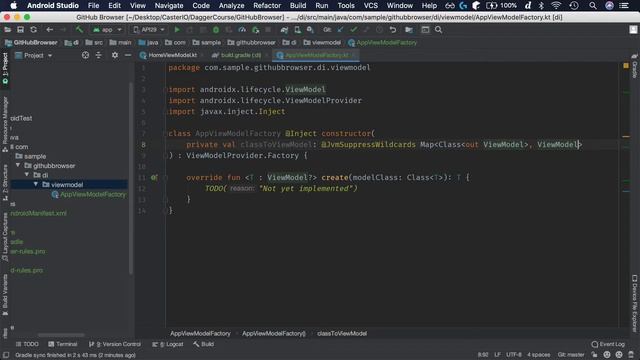The width and height of the screenshot is (640, 360).
Task: Open the Navigate menu
Action: [169, 6]
